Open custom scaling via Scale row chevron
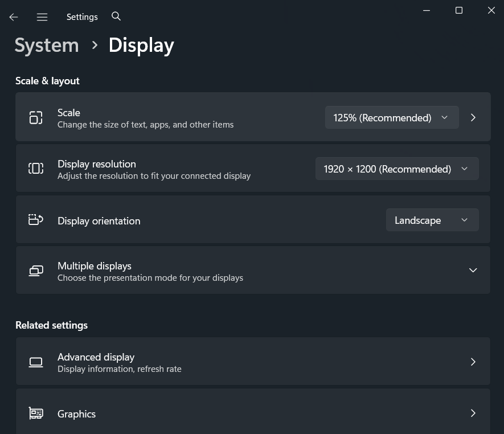Image resolution: width=504 pixels, height=434 pixels. pos(473,118)
